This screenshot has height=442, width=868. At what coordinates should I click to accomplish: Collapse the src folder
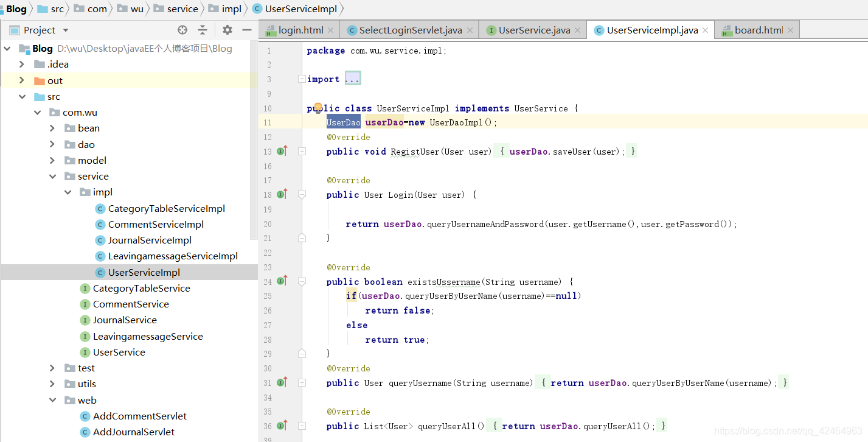point(22,96)
